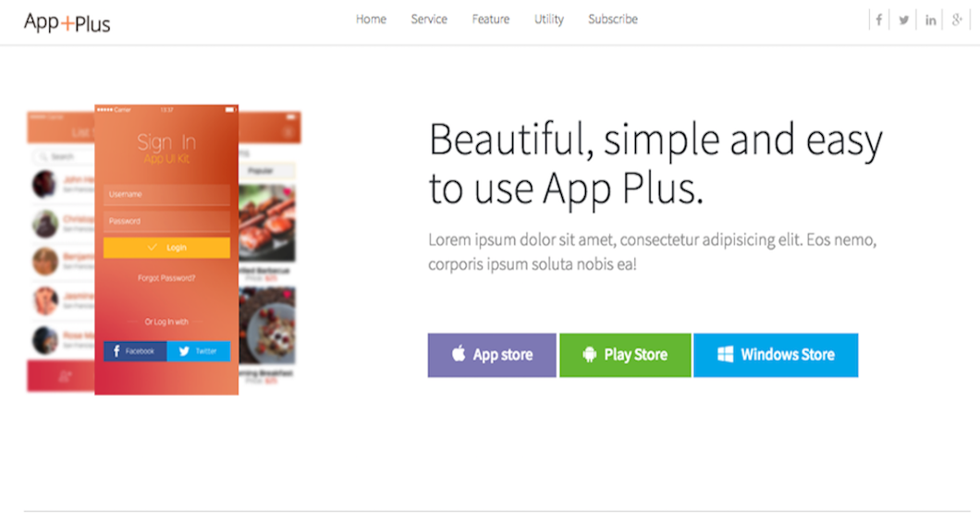Viewport: 980px width, 513px height.
Task: Click the Play Store button text
Action: pos(636,355)
